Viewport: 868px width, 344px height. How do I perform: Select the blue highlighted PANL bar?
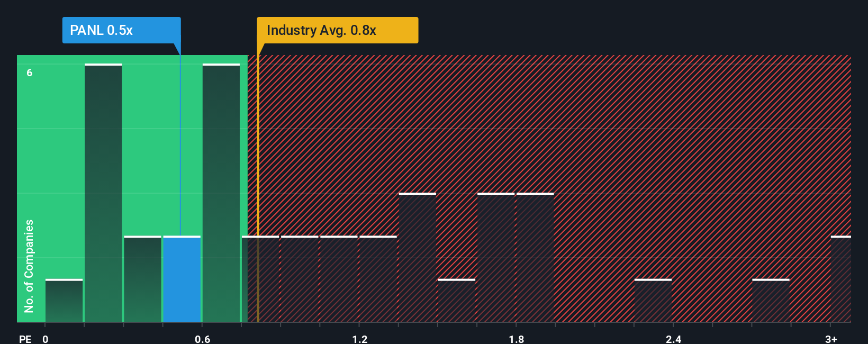[x=182, y=279]
